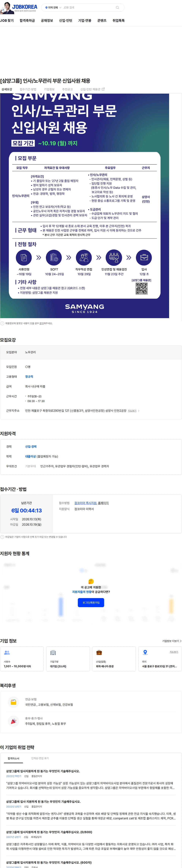Click the 위치 map pin icon

(145, 653)
